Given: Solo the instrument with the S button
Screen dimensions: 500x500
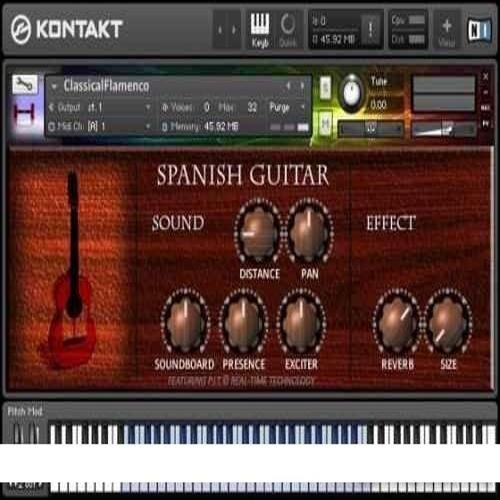Looking at the screenshot, I should pyautogui.click(x=325, y=88).
